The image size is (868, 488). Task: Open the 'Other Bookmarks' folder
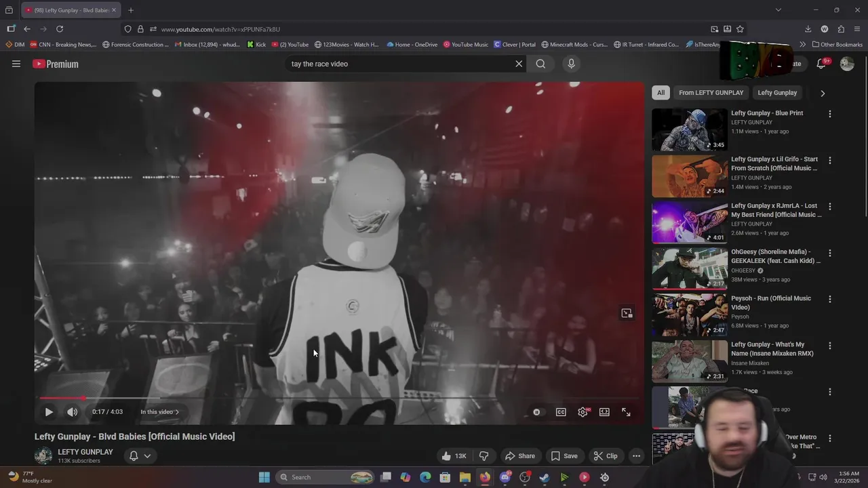tap(837, 45)
